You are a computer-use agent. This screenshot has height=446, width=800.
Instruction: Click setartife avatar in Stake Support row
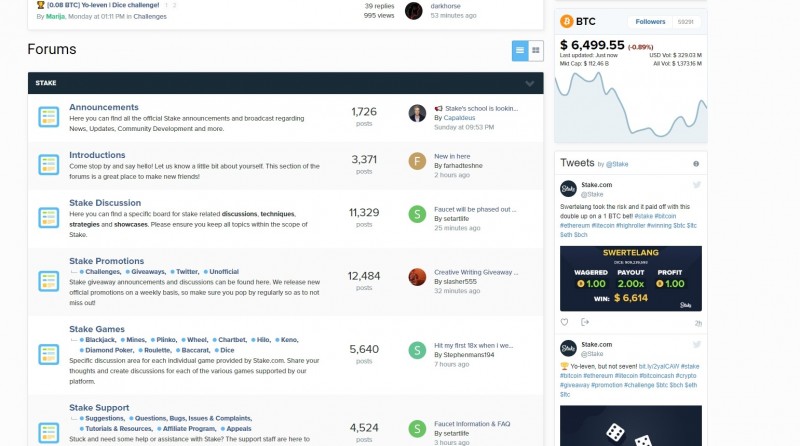point(417,429)
